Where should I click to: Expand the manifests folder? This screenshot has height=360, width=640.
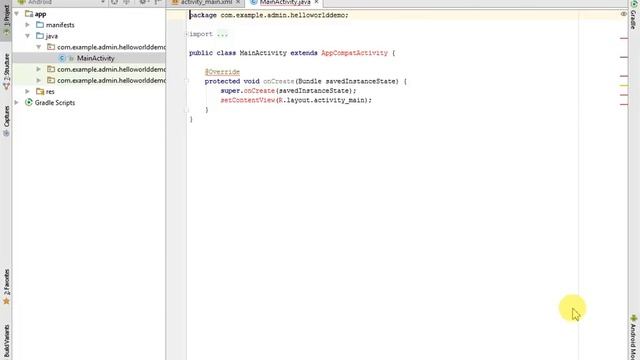[x=27, y=25]
